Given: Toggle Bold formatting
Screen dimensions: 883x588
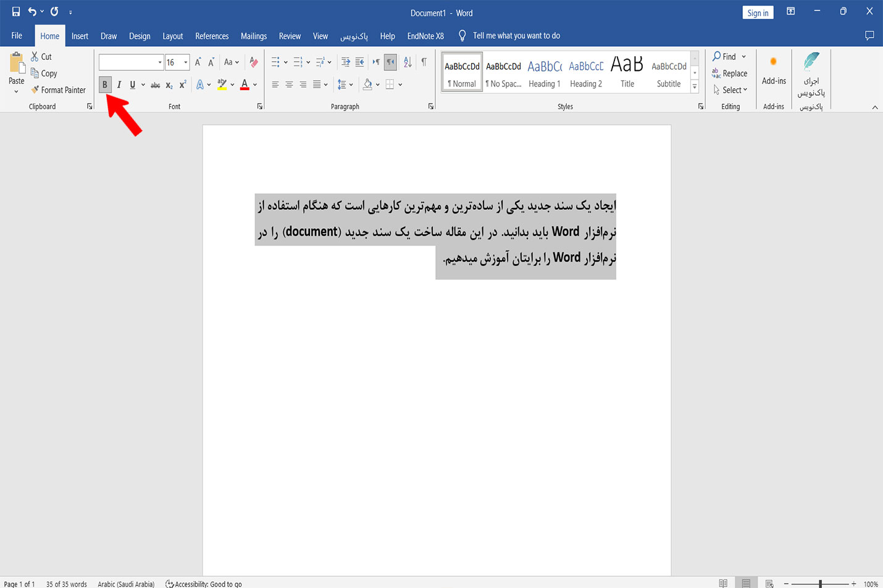Looking at the screenshot, I should pos(105,85).
